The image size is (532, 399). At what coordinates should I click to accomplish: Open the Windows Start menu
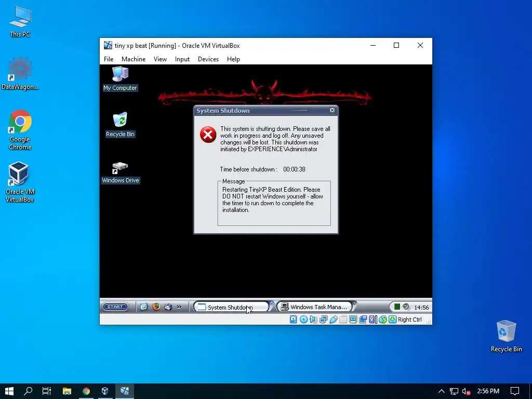9,391
